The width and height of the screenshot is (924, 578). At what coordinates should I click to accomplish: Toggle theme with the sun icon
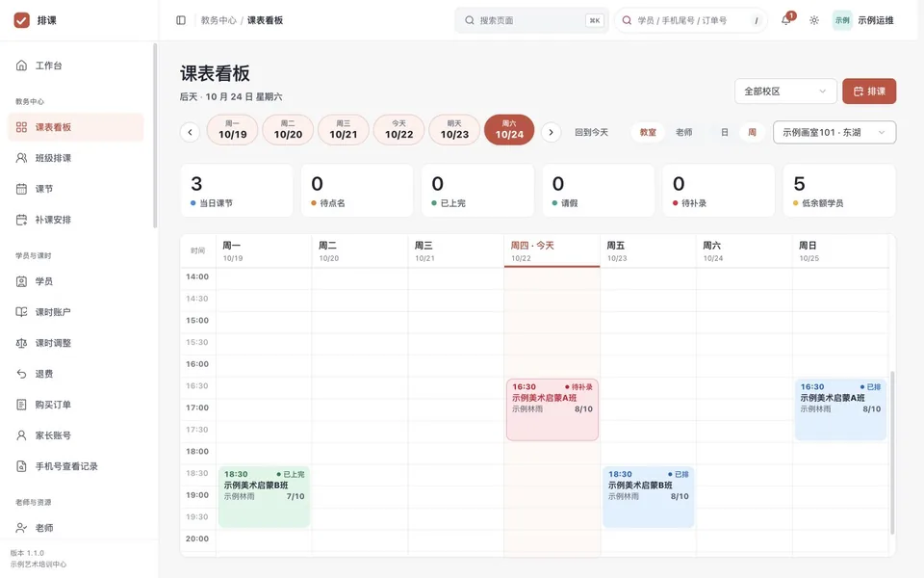coord(814,20)
